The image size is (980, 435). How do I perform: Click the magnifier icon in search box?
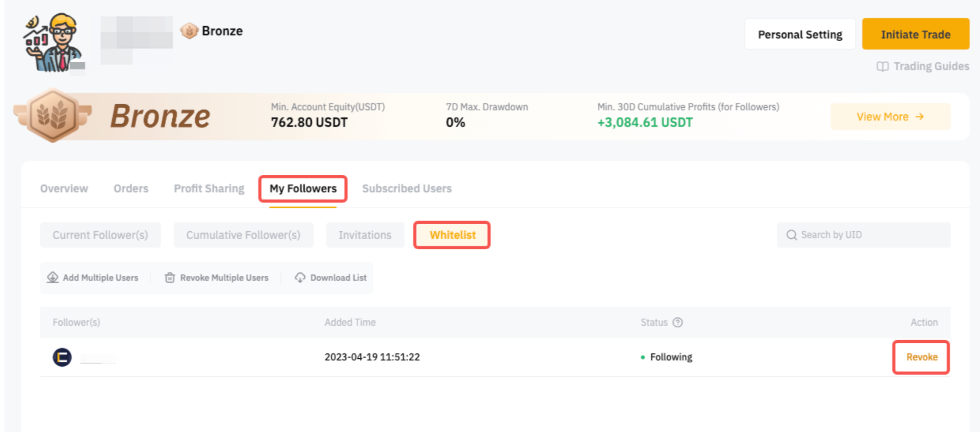pos(791,235)
